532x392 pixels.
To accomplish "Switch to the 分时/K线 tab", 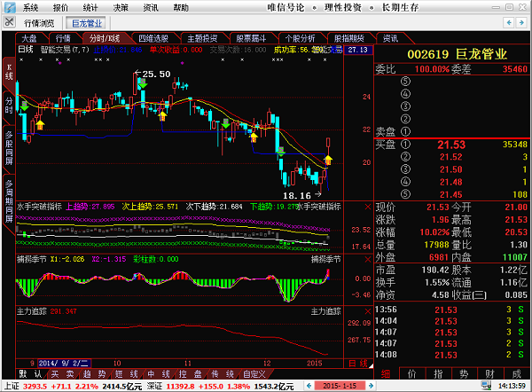I will click(x=105, y=38).
